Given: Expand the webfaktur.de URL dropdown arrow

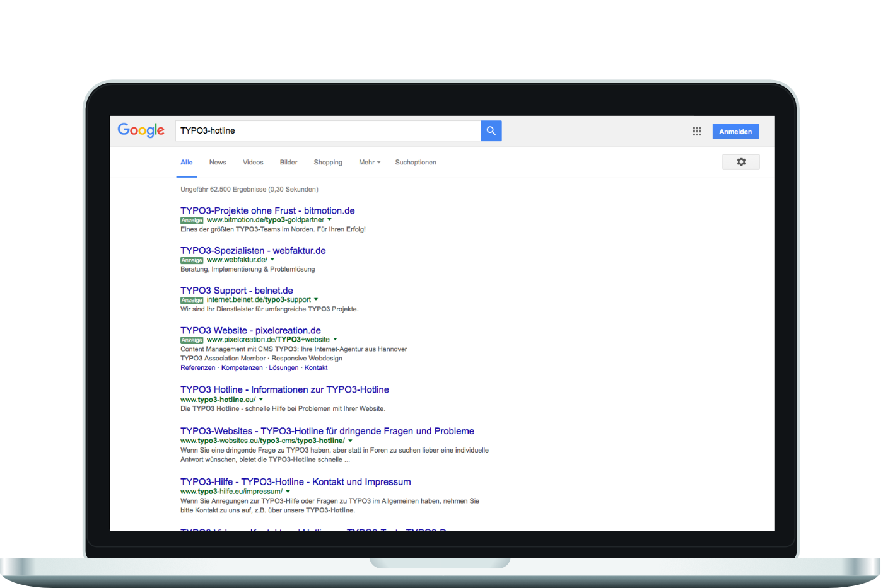Looking at the screenshot, I should tap(272, 260).
